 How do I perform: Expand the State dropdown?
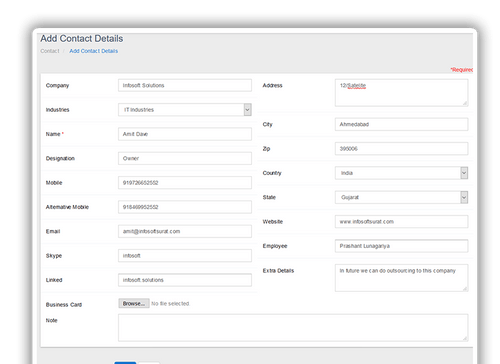401,197
